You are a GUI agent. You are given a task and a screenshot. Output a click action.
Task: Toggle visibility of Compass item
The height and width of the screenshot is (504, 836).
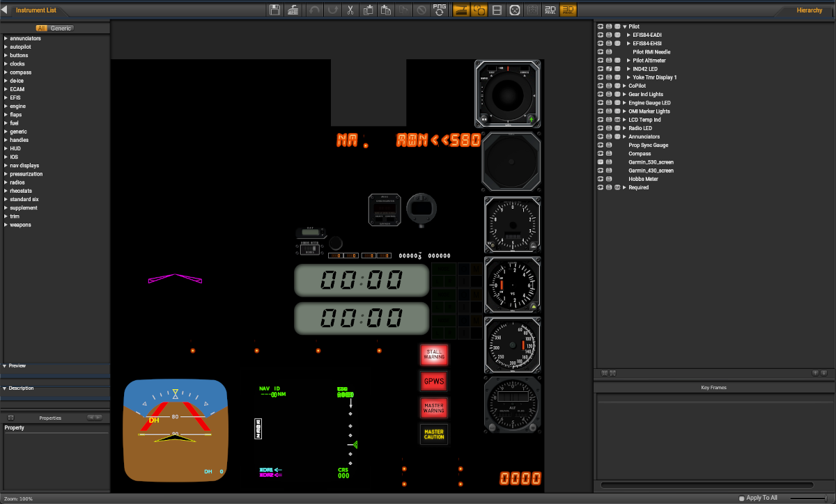pos(600,154)
